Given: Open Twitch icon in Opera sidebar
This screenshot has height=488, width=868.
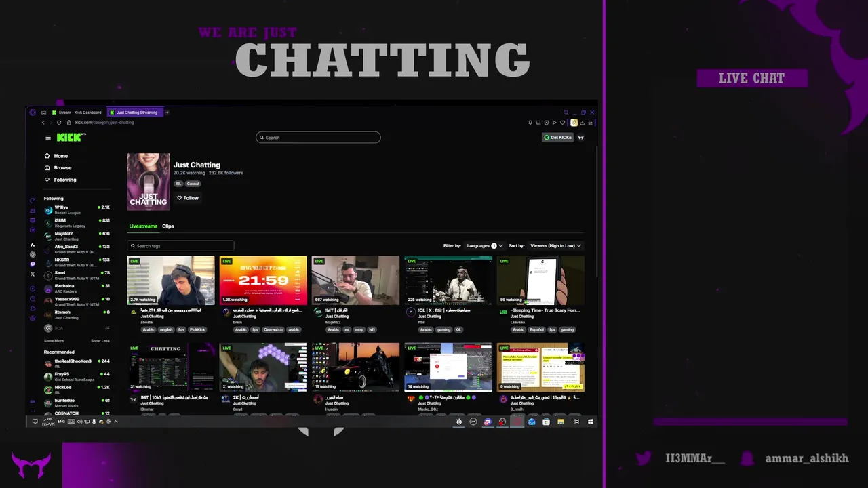Looking at the screenshot, I should click(x=33, y=264).
